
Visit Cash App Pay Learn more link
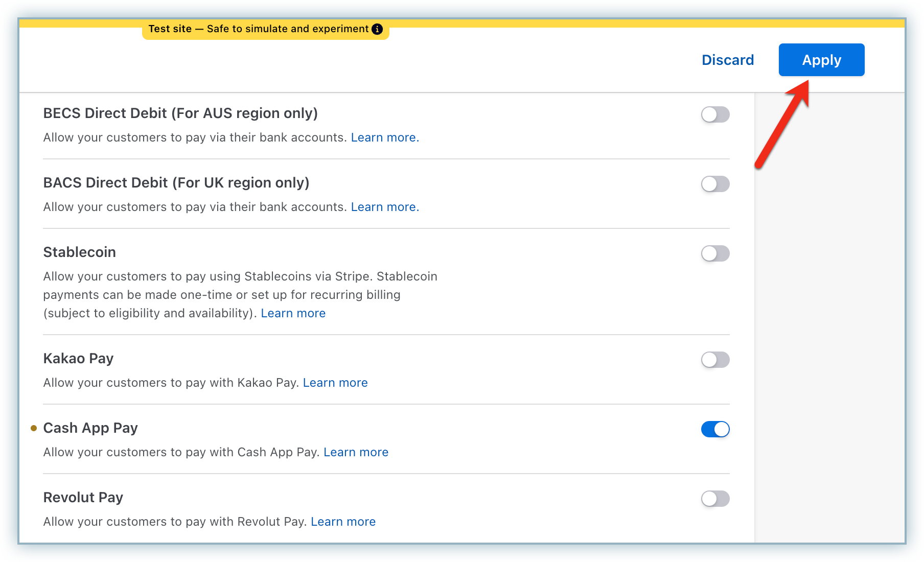[356, 452]
